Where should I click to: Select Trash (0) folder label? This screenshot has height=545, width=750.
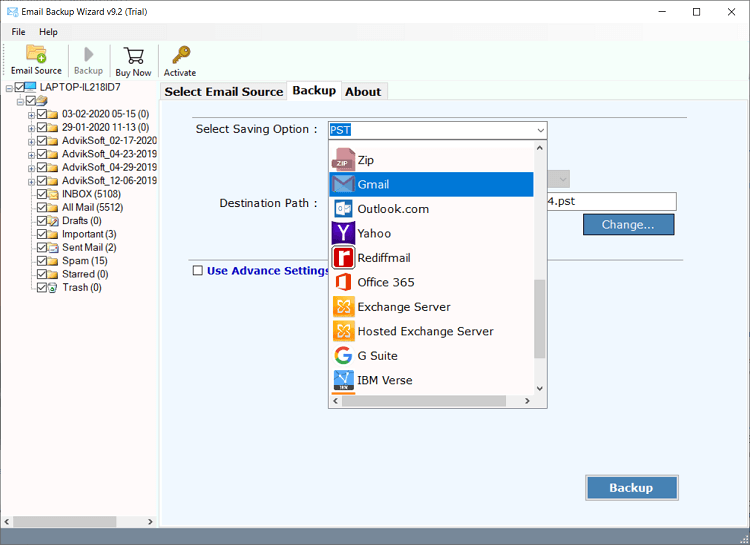click(82, 288)
